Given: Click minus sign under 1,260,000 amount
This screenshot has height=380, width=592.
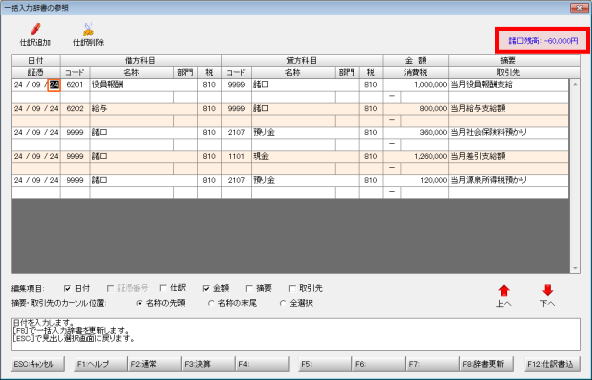Looking at the screenshot, I should coord(392,168).
